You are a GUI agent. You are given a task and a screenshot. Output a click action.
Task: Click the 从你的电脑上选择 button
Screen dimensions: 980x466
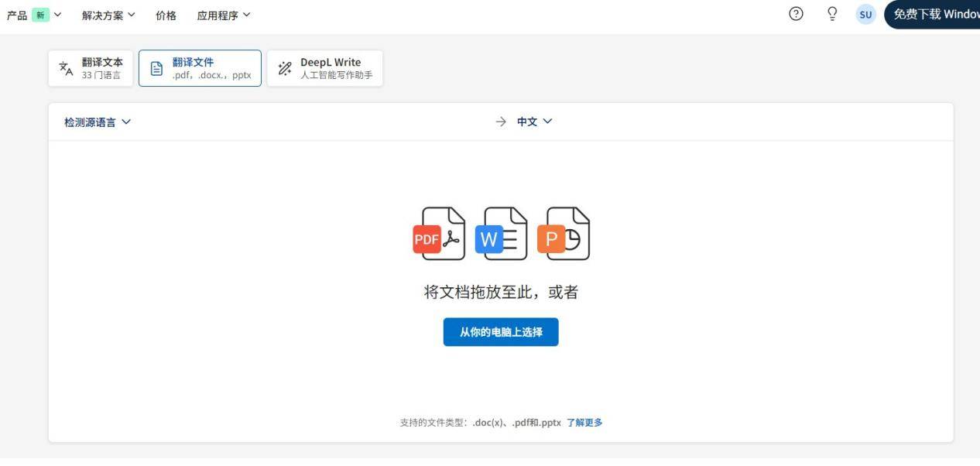[x=501, y=332]
